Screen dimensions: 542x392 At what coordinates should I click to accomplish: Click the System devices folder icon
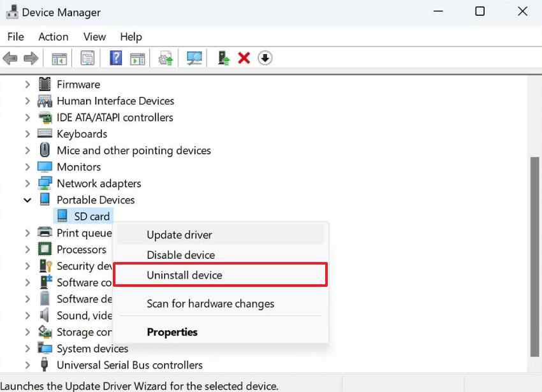point(45,348)
